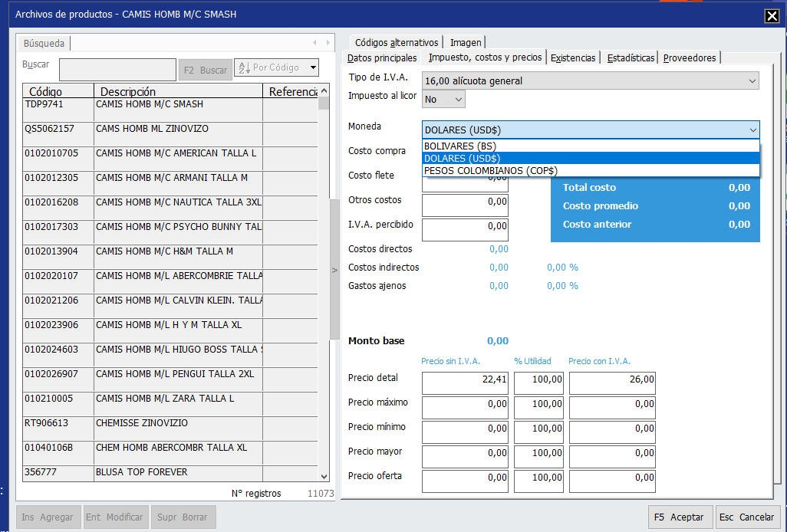Switch to the Existencias tab
The image size is (787, 532).
[x=573, y=57]
